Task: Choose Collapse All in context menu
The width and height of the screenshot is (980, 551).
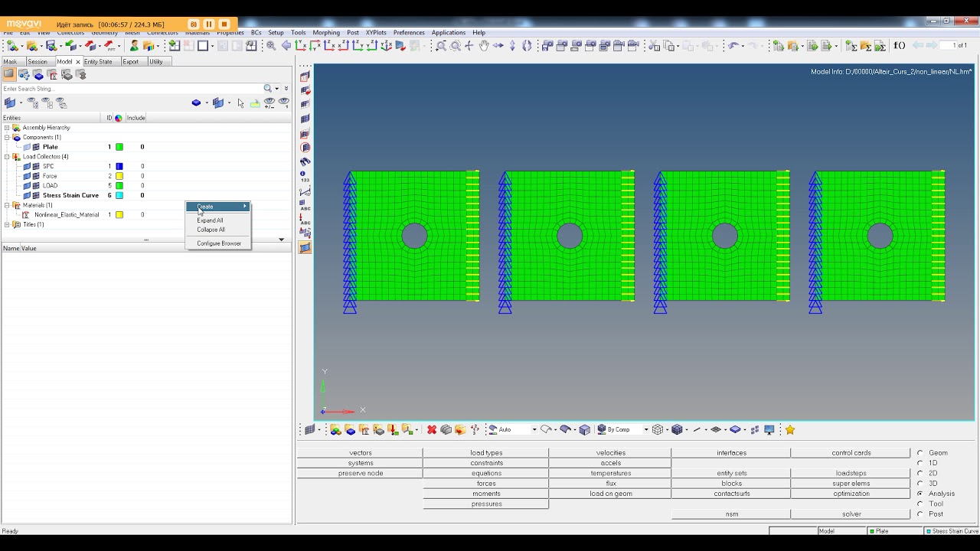Action: tap(211, 230)
